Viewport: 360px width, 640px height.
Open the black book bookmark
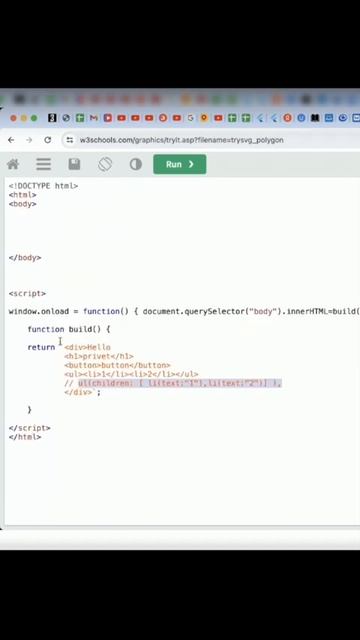click(x=315, y=118)
